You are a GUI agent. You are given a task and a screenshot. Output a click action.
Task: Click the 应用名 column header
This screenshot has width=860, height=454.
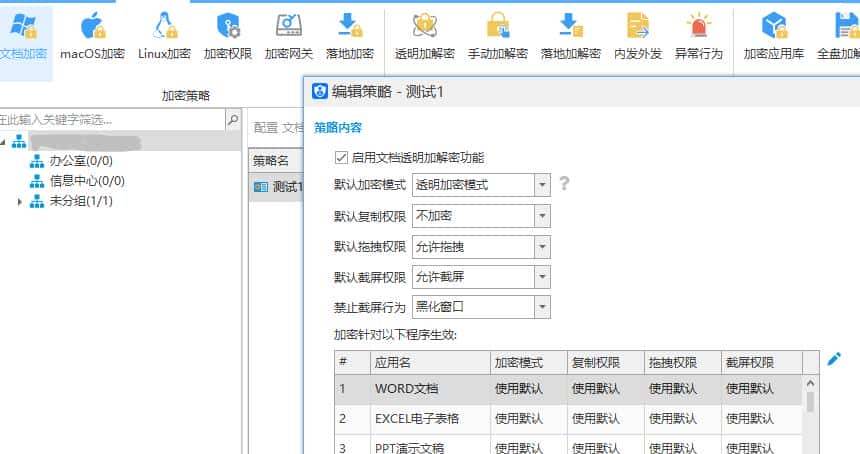click(x=429, y=362)
